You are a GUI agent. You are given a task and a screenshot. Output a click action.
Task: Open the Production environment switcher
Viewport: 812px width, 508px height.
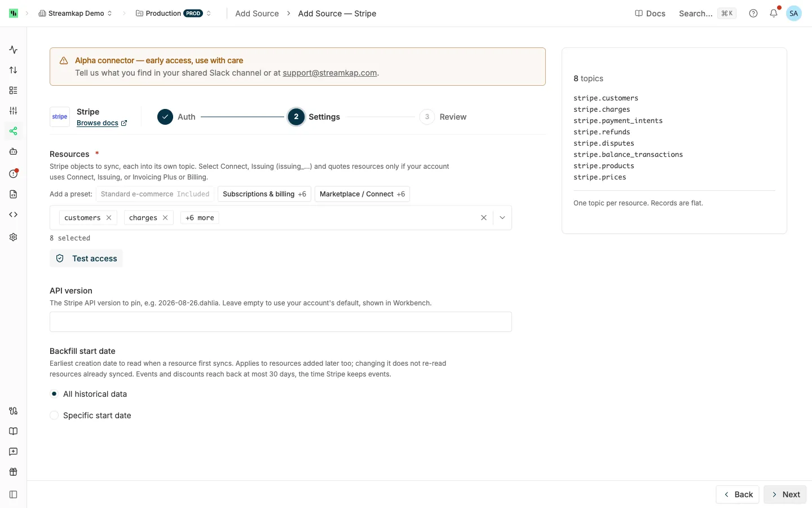(174, 13)
